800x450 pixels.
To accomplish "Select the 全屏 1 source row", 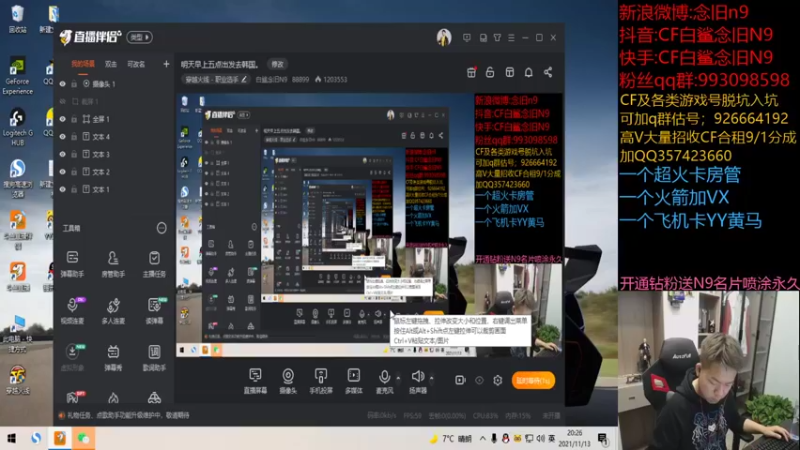I will click(113, 119).
